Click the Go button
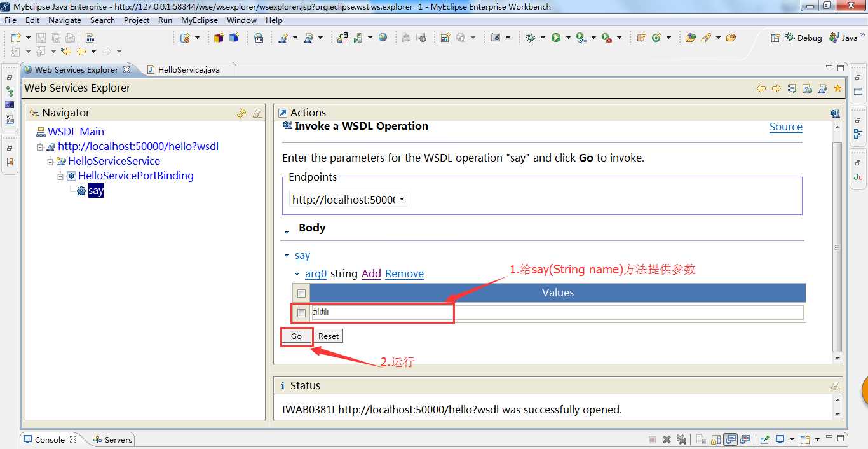Image resolution: width=868 pixels, height=449 pixels. pos(297,336)
